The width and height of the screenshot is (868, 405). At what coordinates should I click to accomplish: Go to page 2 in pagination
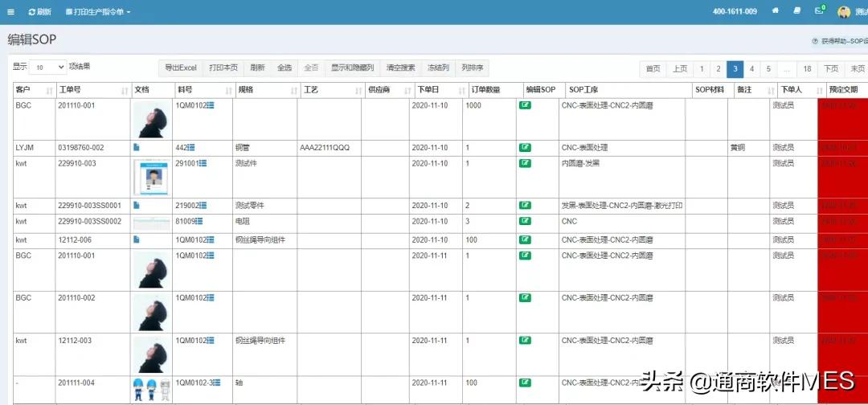(718, 68)
